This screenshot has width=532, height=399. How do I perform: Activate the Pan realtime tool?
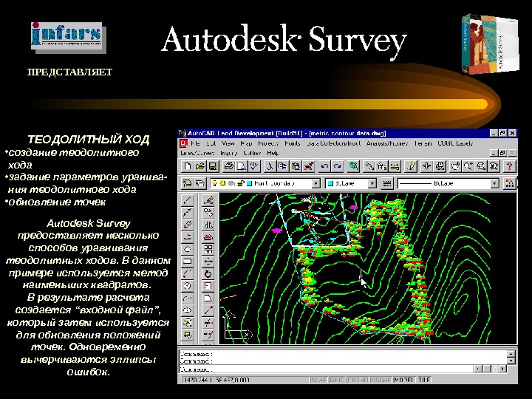click(x=455, y=166)
